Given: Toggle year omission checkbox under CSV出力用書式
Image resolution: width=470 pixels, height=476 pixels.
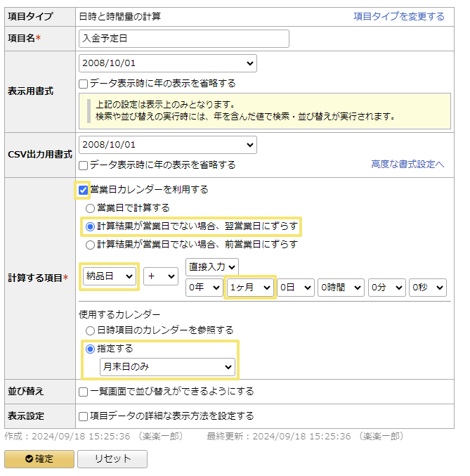Looking at the screenshot, I should point(84,165).
